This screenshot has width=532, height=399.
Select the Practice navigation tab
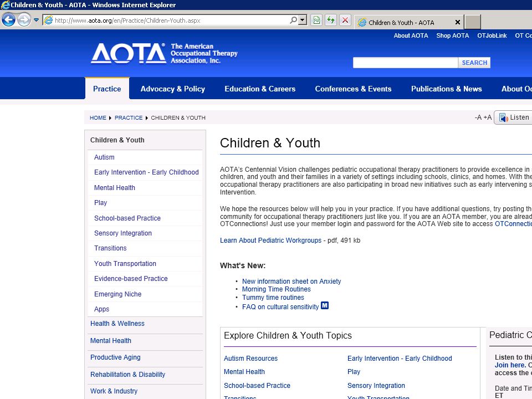[x=107, y=89]
